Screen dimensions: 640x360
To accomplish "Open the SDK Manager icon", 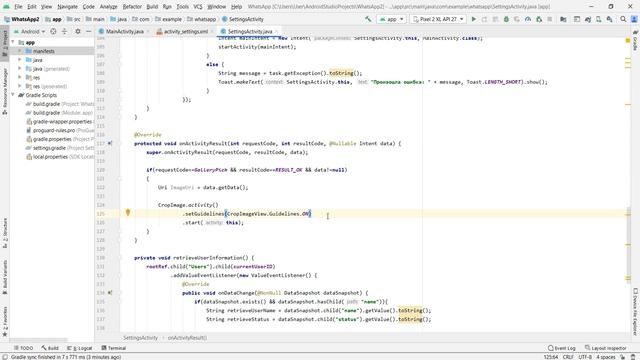I will coord(609,19).
